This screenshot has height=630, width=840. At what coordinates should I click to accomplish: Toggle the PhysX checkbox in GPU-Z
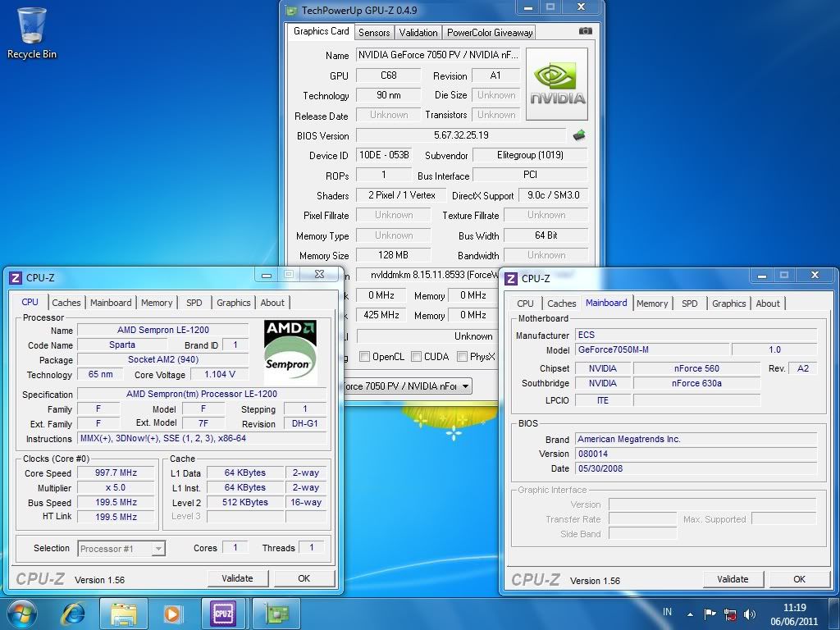pos(463,357)
